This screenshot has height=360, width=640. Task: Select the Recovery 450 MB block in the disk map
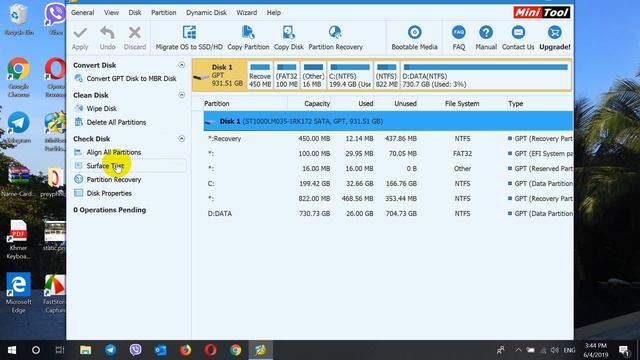click(260, 75)
